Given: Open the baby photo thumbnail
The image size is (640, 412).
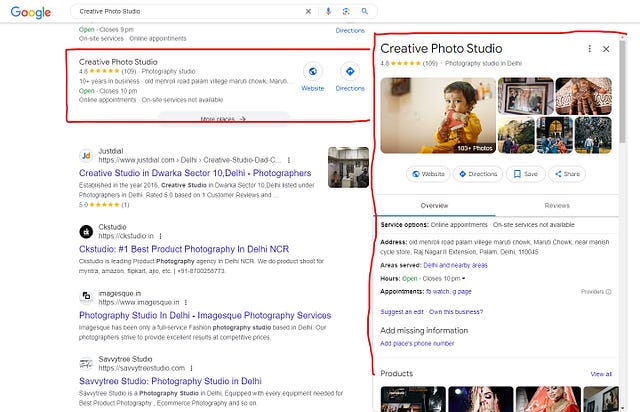Looking at the screenshot, I should pos(438,116).
